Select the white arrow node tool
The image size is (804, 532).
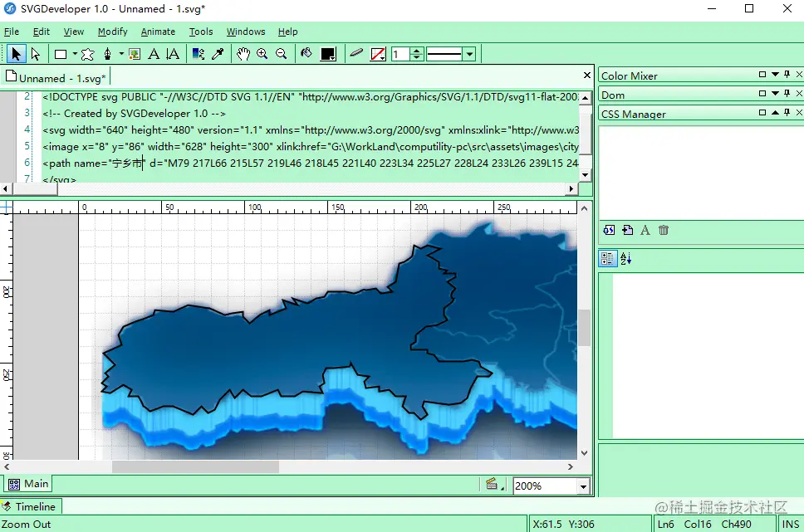[36, 54]
